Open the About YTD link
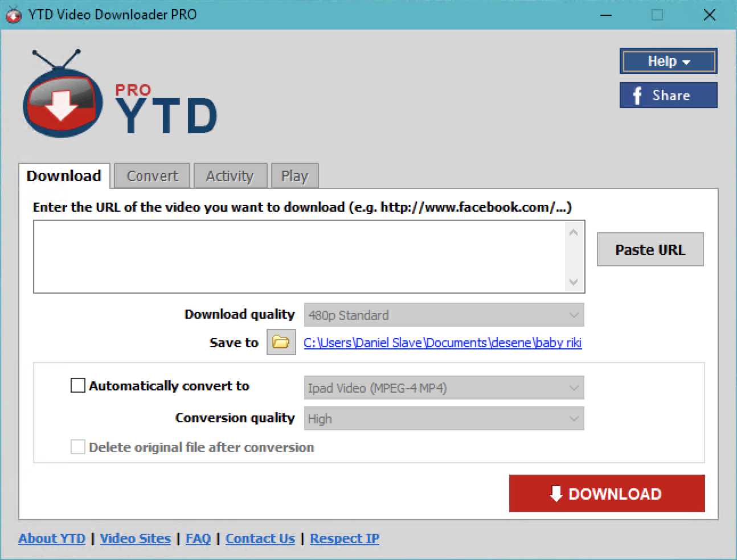 [52, 538]
